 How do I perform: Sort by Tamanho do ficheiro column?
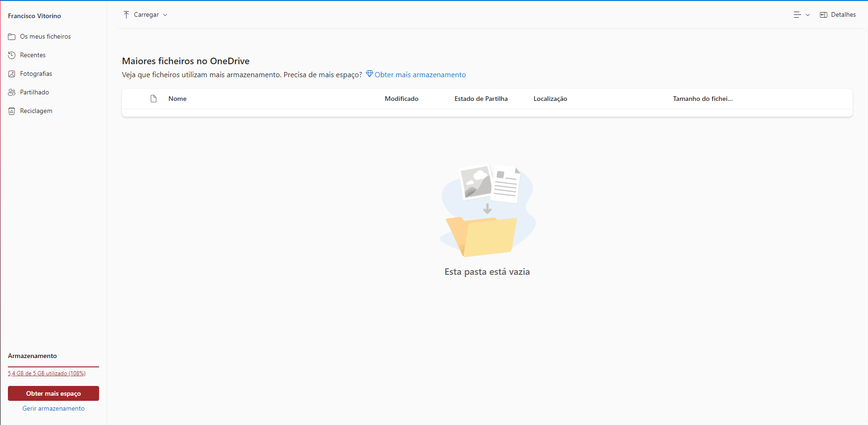[702, 99]
